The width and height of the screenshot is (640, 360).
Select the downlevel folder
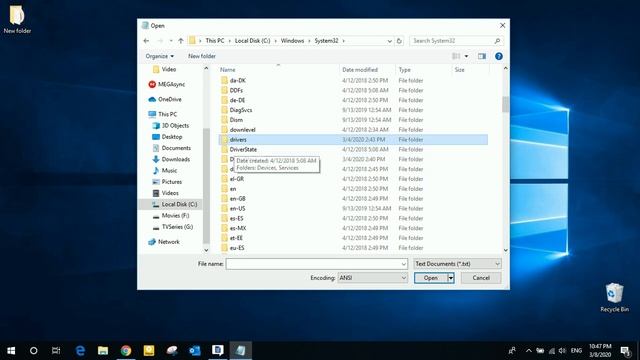pyautogui.click(x=242, y=130)
